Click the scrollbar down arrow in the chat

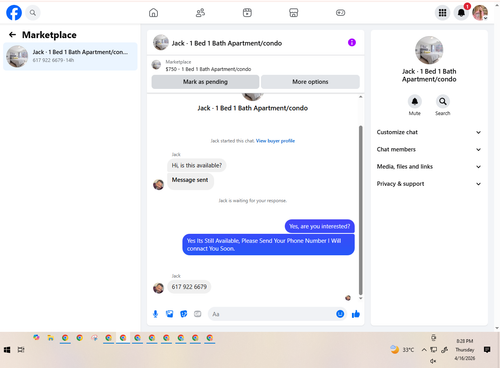click(x=360, y=298)
